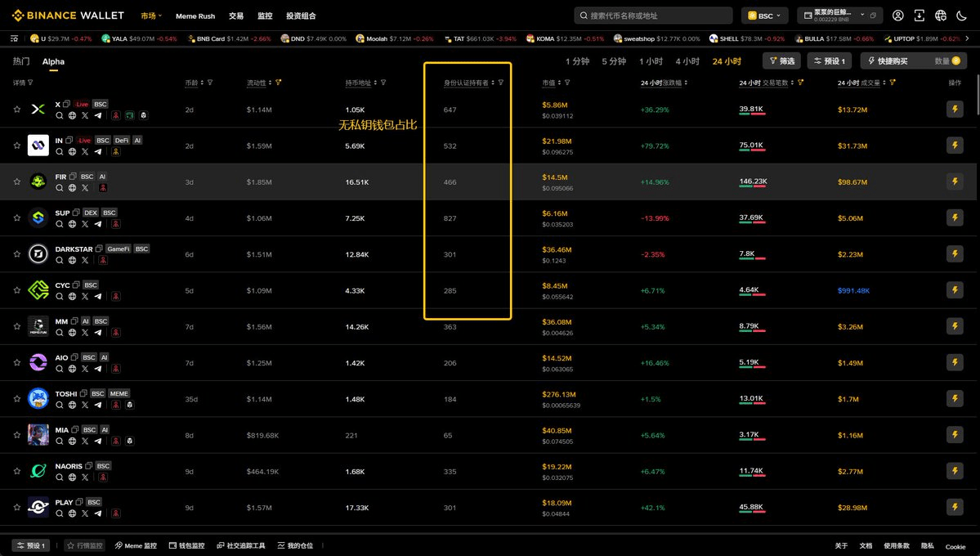
Task: Favorite the FIR token with star
Action: coord(17,182)
